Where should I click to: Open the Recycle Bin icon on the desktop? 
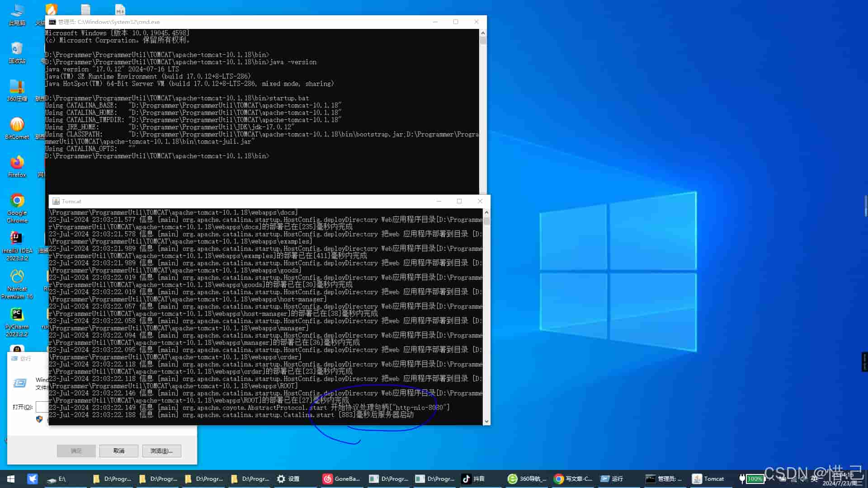[x=17, y=49]
